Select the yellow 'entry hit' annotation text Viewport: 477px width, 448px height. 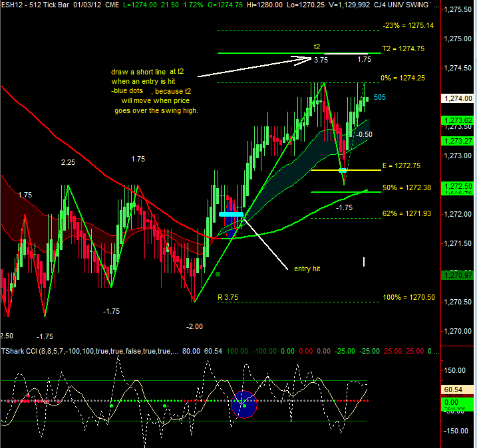pos(307,269)
